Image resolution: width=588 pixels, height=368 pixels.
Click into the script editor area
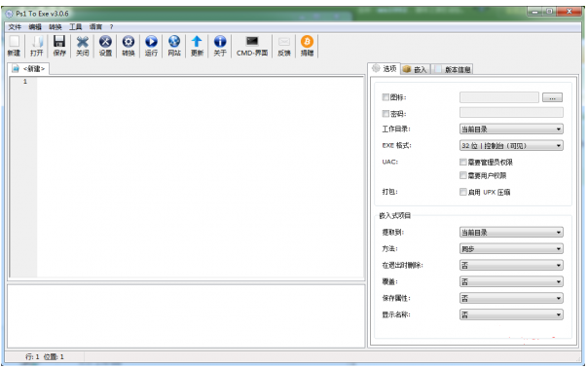point(201,177)
